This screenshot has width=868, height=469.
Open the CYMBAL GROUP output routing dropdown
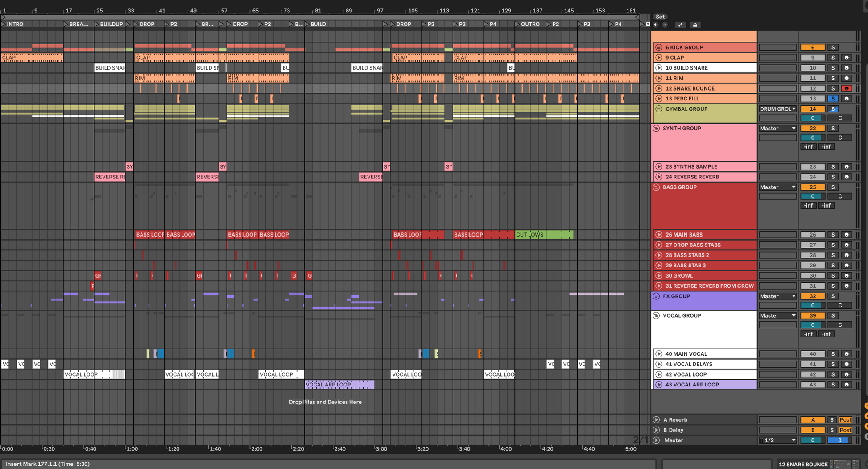pos(777,109)
